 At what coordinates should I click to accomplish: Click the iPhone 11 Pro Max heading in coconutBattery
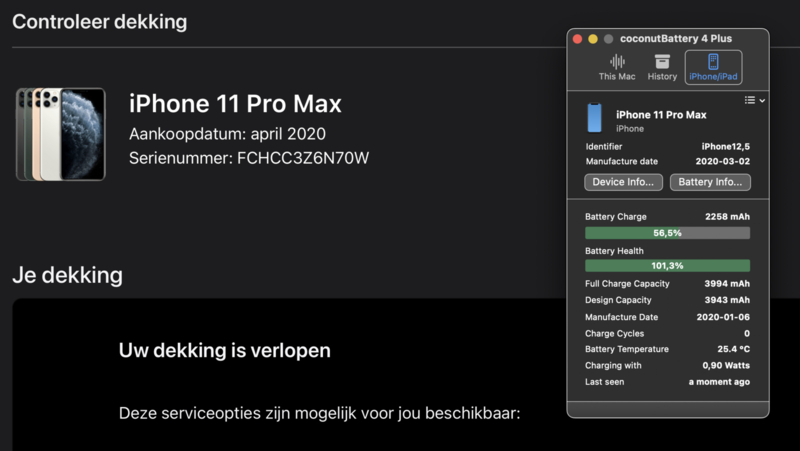click(661, 115)
